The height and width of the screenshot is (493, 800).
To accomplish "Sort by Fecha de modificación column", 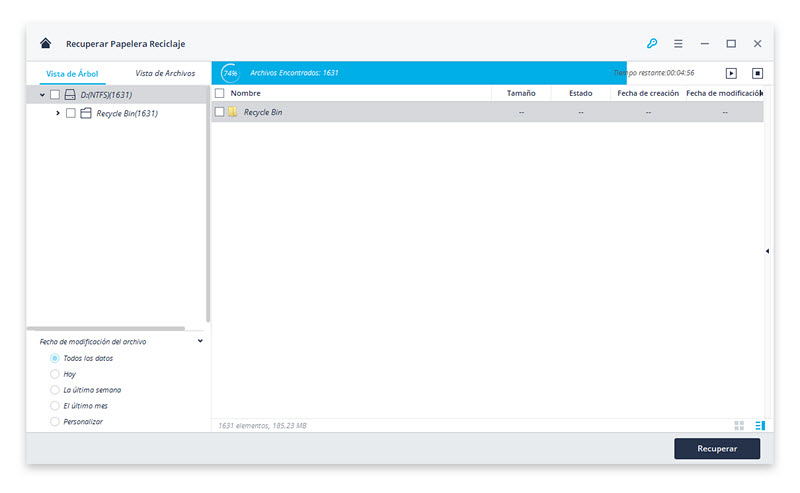I will (724, 93).
